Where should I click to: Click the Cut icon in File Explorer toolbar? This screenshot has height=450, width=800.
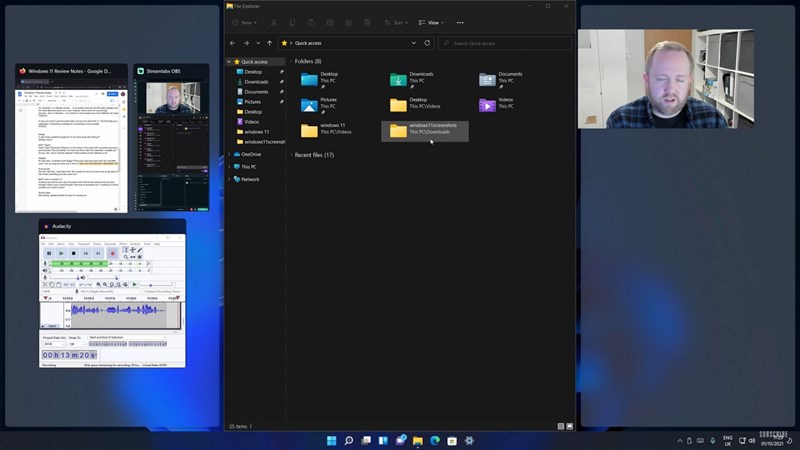pyautogui.click(x=273, y=22)
